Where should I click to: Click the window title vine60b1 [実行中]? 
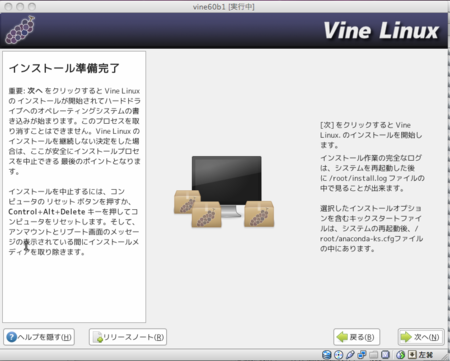pos(224,7)
